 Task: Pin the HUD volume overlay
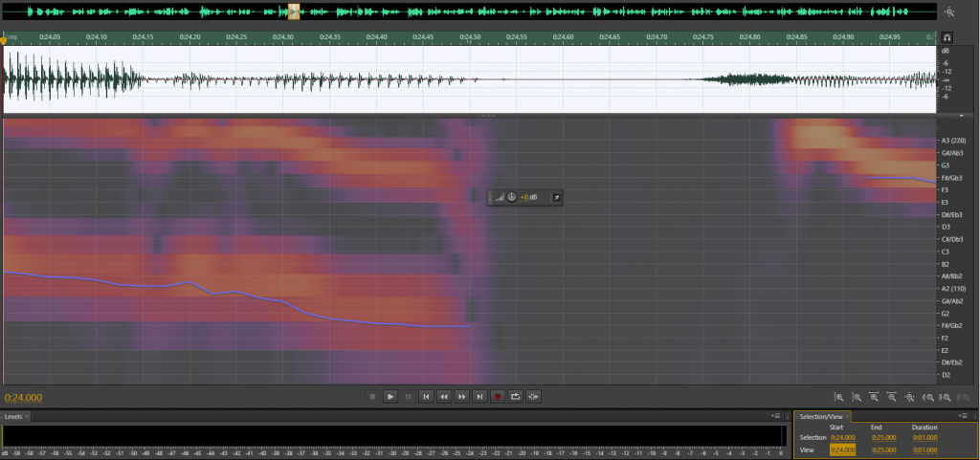pos(557,197)
